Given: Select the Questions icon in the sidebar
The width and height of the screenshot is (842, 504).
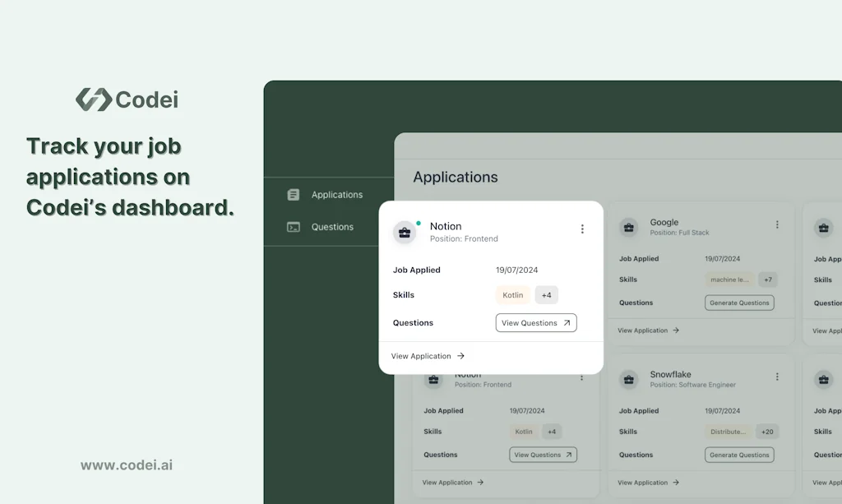Looking at the screenshot, I should pyautogui.click(x=294, y=227).
